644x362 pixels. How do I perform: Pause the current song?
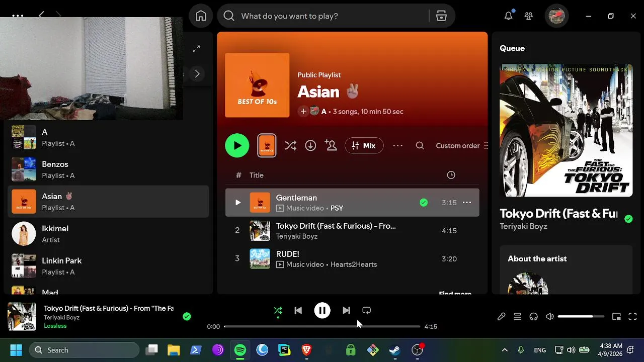coord(322,310)
